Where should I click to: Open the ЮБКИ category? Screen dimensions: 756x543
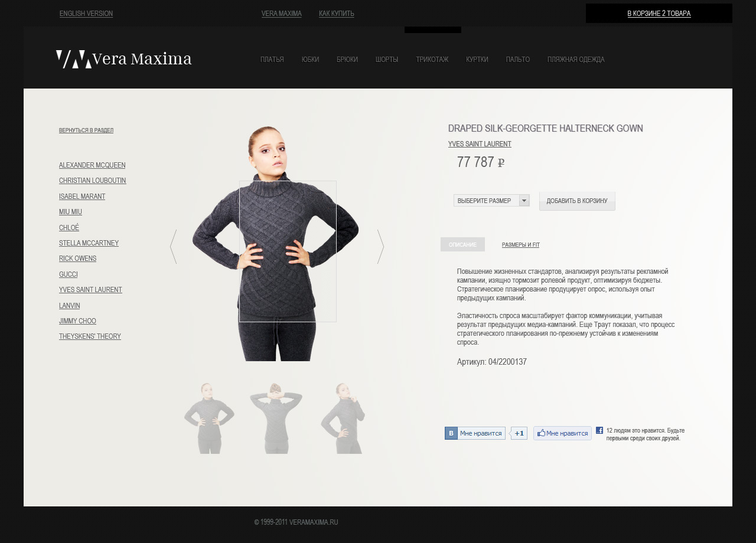310,60
